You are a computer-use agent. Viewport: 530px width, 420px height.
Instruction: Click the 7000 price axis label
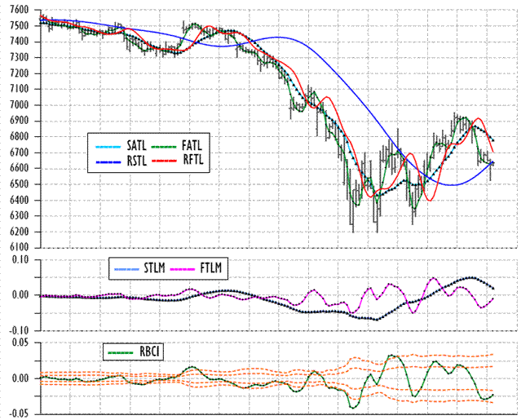pyautogui.click(x=20, y=105)
